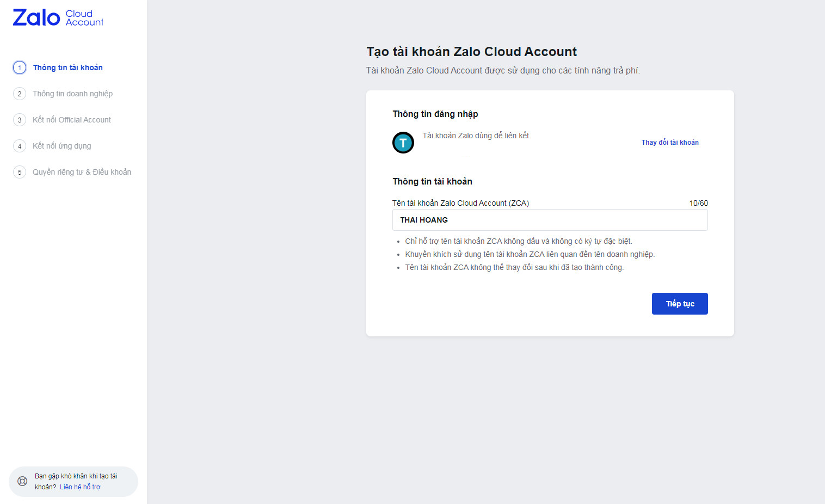Screen dimensions: 825x504
Task: Click the 10/60 character counter
Action: coord(698,203)
